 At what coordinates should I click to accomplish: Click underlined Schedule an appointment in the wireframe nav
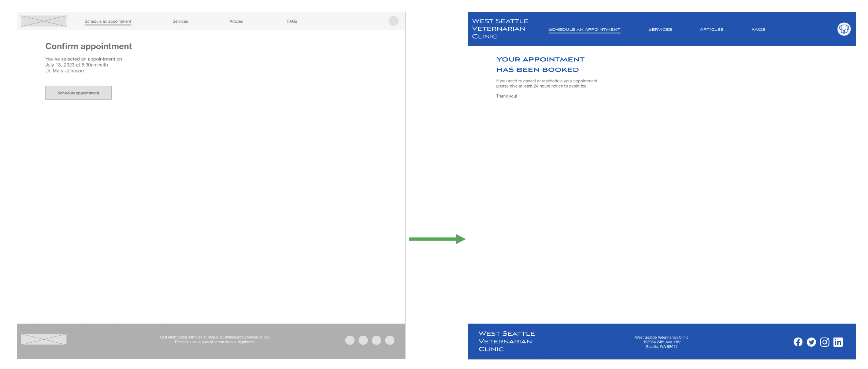click(x=108, y=21)
